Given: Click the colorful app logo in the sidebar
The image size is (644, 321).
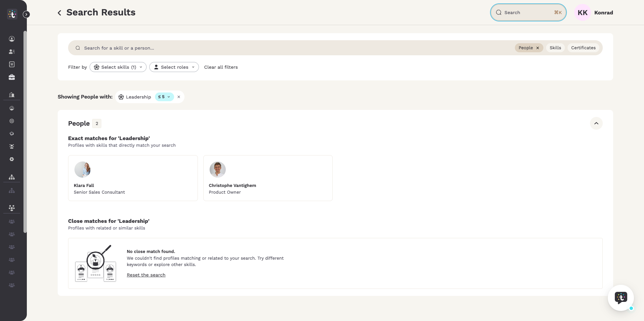Looking at the screenshot, I should click(12, 14).
